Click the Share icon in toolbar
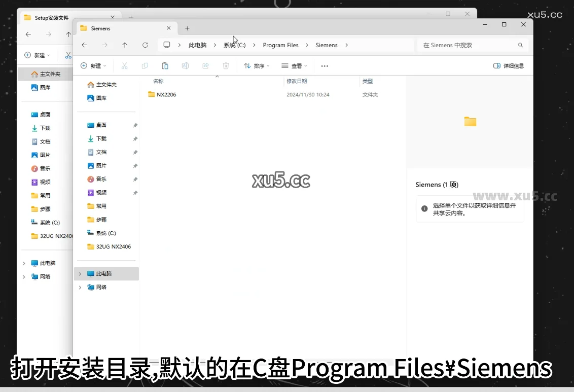 coord(205,66)
